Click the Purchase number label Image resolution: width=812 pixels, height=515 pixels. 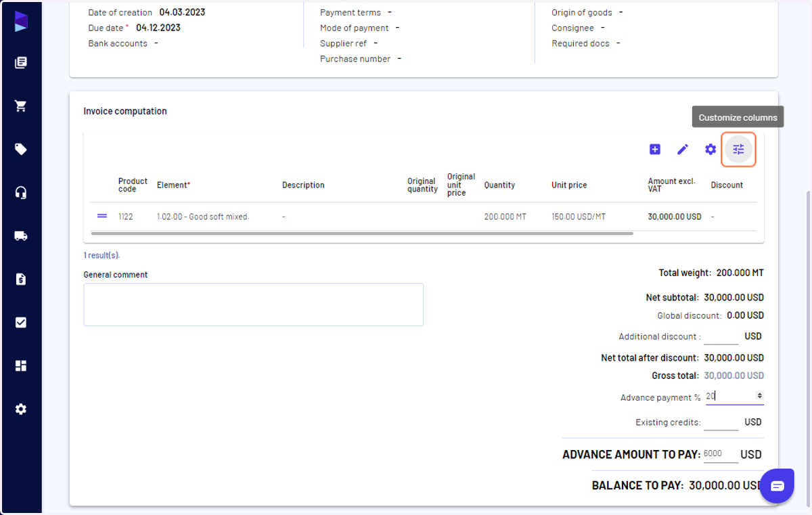pos(355,59)
